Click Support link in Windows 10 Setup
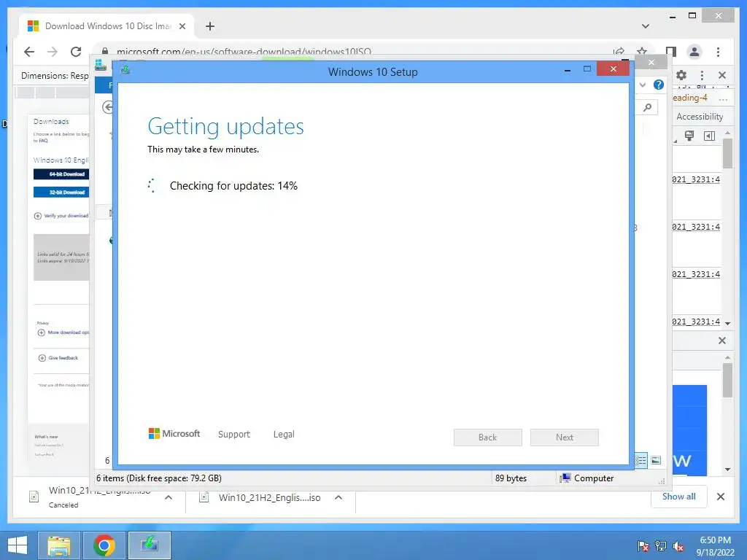Screen dimensions: 747x560 [x=234, y=435]
